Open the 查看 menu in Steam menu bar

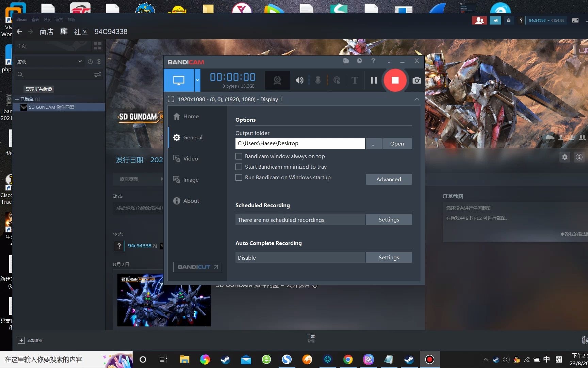[35, 20]
